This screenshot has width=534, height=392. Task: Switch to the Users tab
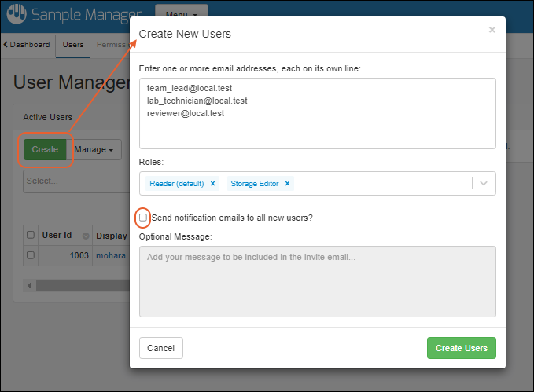click(73, 45)
